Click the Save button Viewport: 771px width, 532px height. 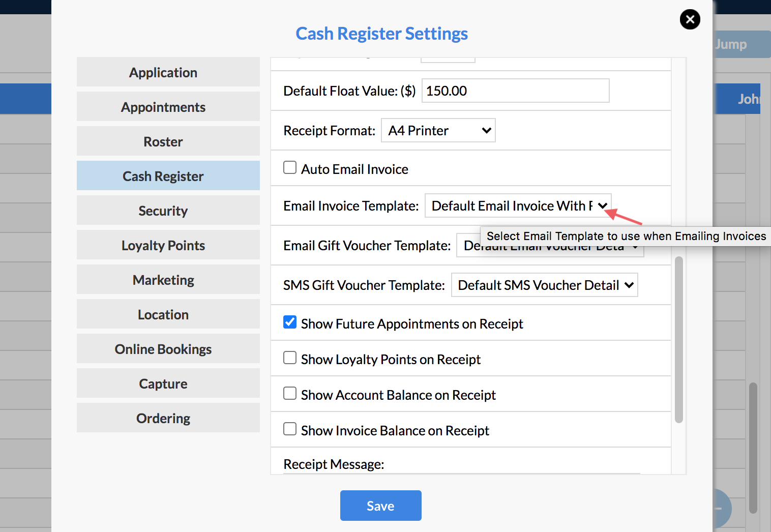coord(380,506)
